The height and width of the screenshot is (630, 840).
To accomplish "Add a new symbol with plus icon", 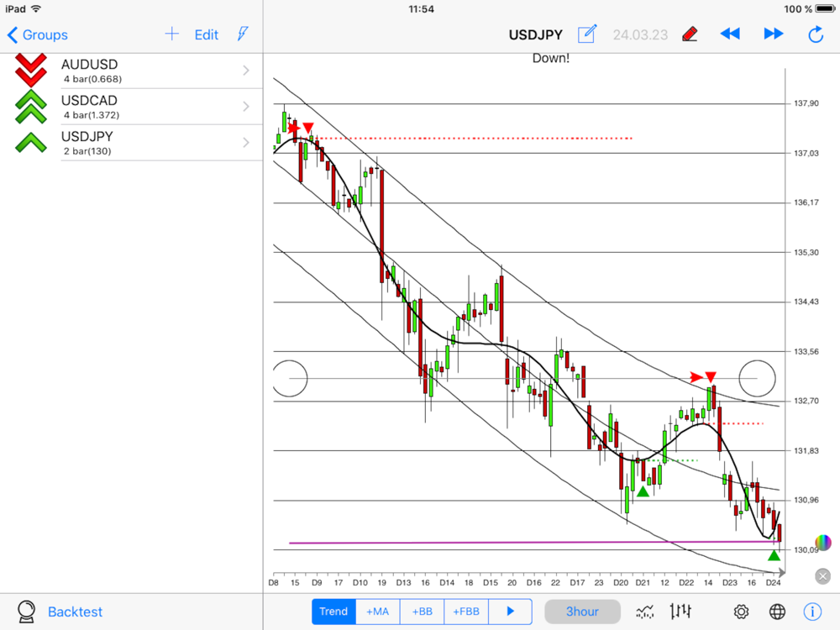I will pyautogui.click(x=171, y=34).
